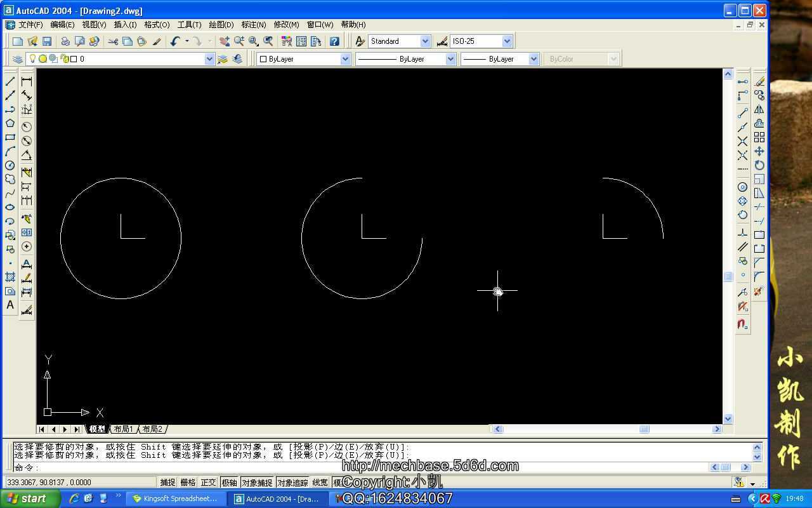Select the Explode modify tool
The image size is (812, 508).
[x=759, y=291]
